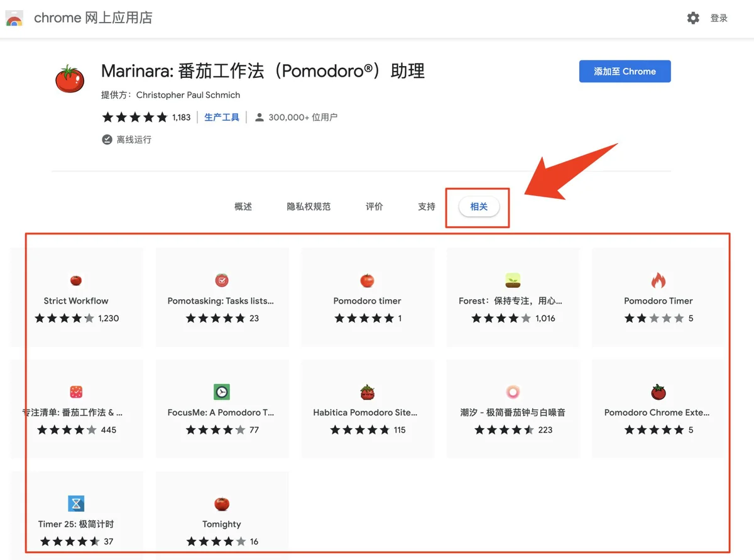The width and height of the screenshot is (754, 560).
Task: Open 'Pomotasking: Tasks lists...' title
Action: click(x=221, y=301)
